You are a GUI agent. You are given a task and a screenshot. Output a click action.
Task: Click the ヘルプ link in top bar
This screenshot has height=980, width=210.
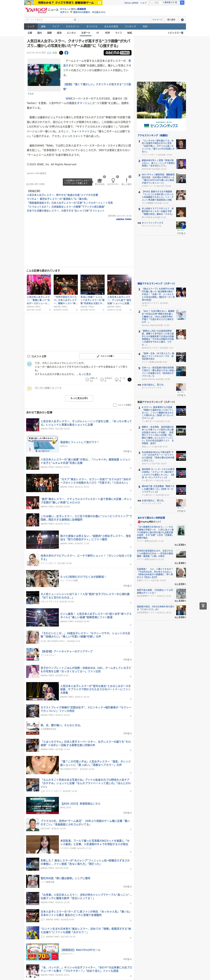[x=143, y=3]
